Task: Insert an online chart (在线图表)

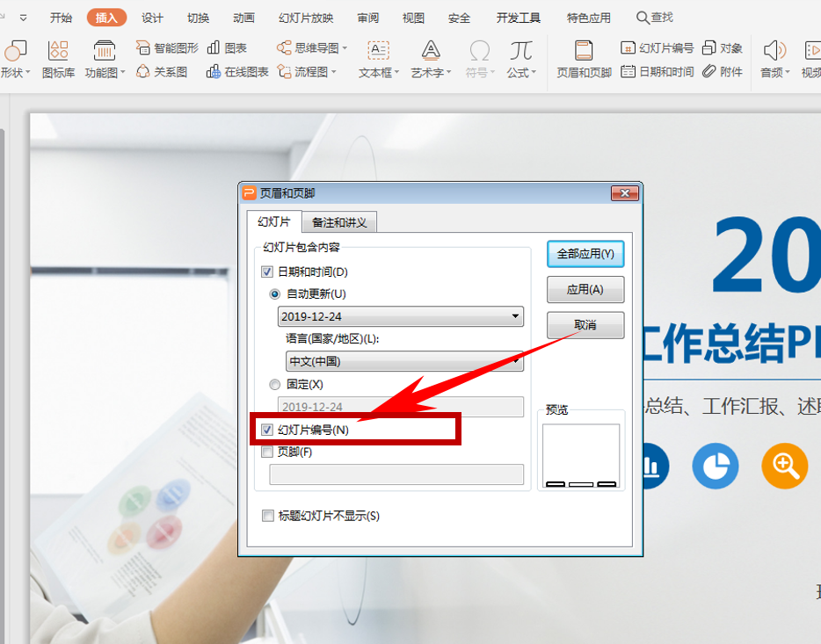Action: (237, 72)
